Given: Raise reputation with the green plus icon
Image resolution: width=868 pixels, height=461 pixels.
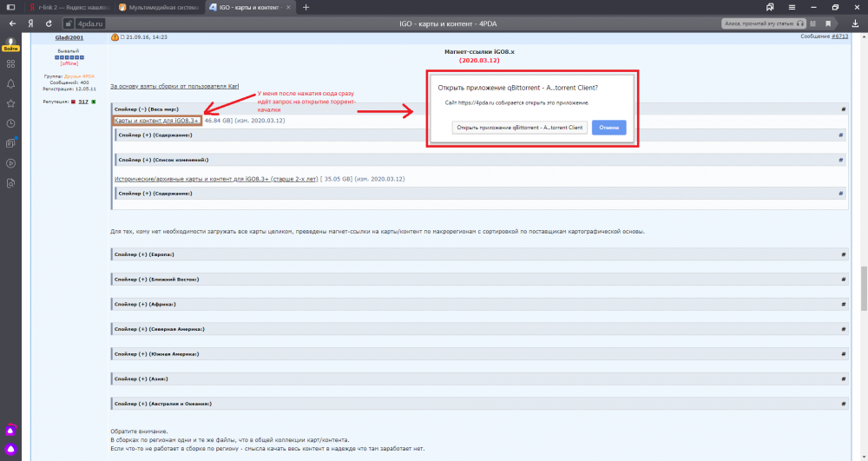Looking at the screenshot, I should pos(93,102).
